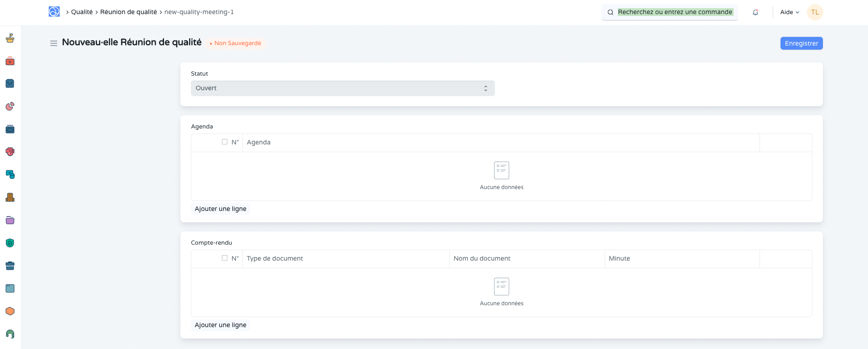Open the headset support sidebar icon
868x349 pixels.
tap(10, 334)
